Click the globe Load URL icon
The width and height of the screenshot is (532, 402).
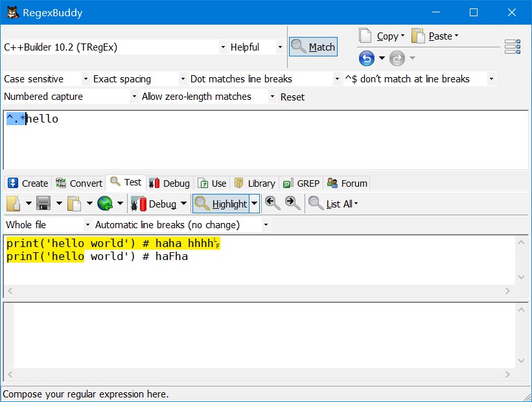pos(105,204)
